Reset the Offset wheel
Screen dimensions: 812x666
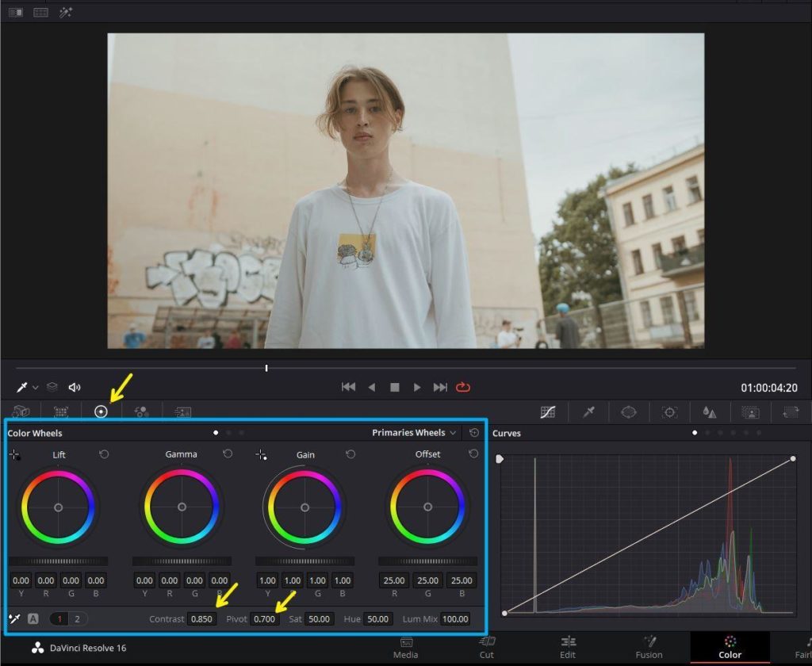tap(473, 454)
